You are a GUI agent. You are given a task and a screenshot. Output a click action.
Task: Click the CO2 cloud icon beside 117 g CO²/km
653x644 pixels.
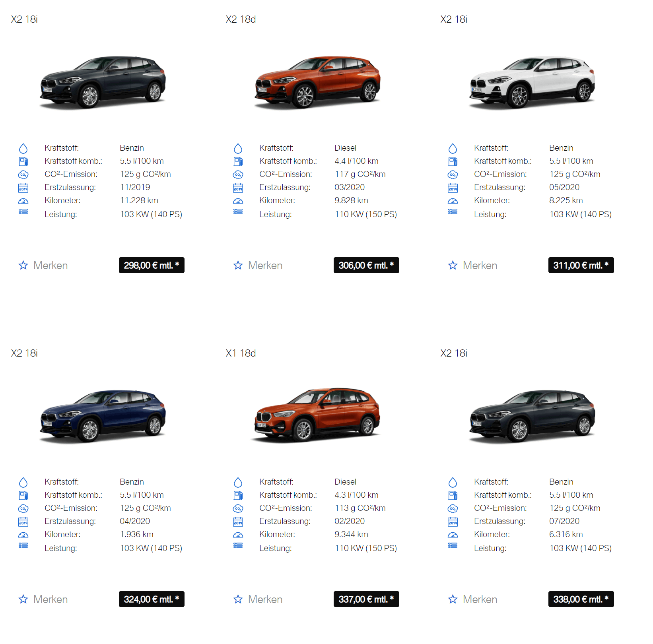[x=238, y=175]
